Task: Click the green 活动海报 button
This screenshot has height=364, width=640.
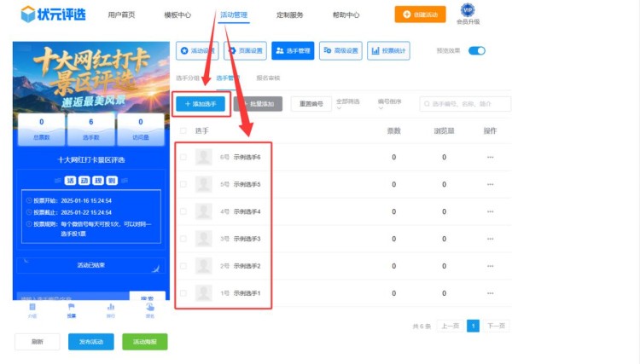Action: click(x=145, y=341)
